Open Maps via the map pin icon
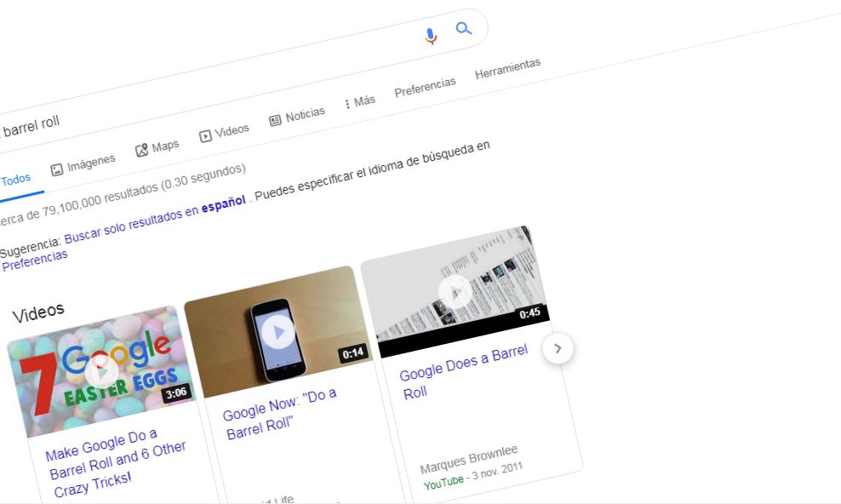Image resolution: width=841 pixels, height=504 pixels. pyautogui.click(x=142, y=149)
